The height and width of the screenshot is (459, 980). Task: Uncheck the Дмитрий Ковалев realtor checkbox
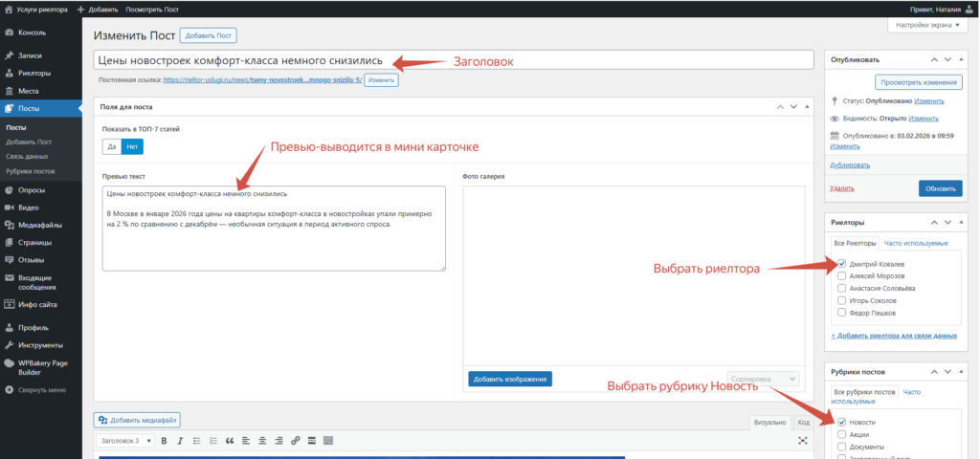(x=841, y=264)
